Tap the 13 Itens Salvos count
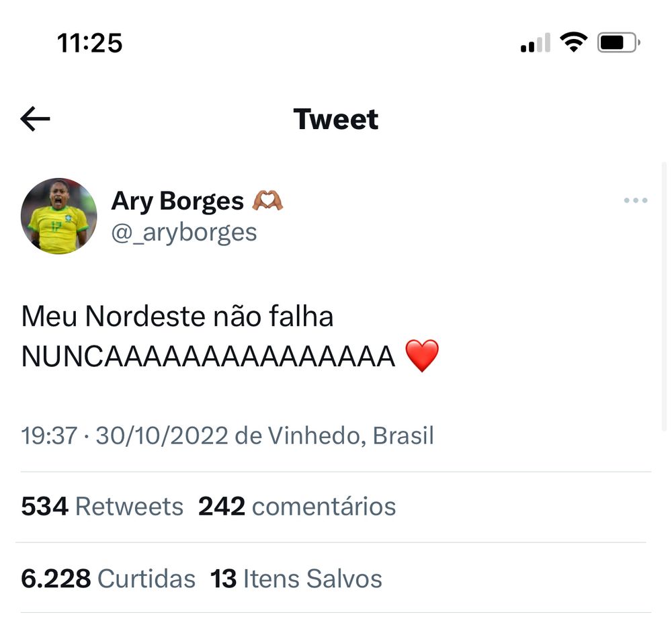672x623 pixels. click(x=296, y=579)
